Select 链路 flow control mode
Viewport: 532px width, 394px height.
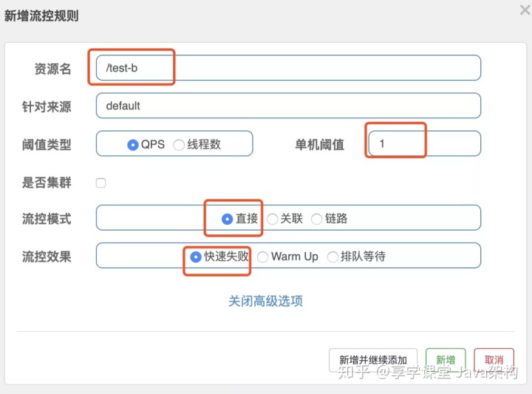tap(316, 219)
